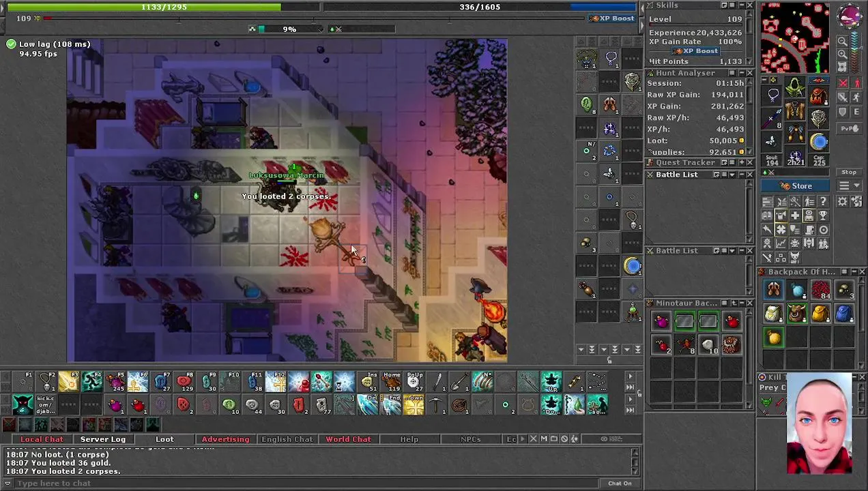The width and height of the screenshot is (868, 491).
Task: Minimize the first Battle List panel
Action: (741, 175)
